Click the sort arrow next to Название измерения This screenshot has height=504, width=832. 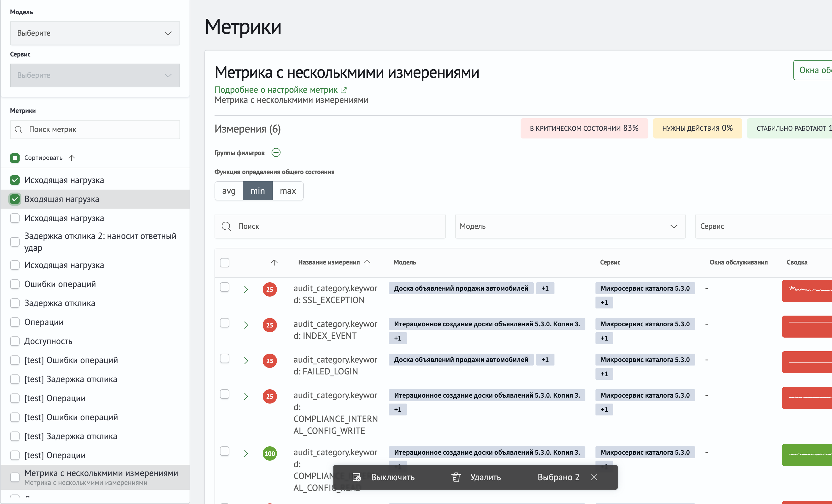[x=367, y=262]
